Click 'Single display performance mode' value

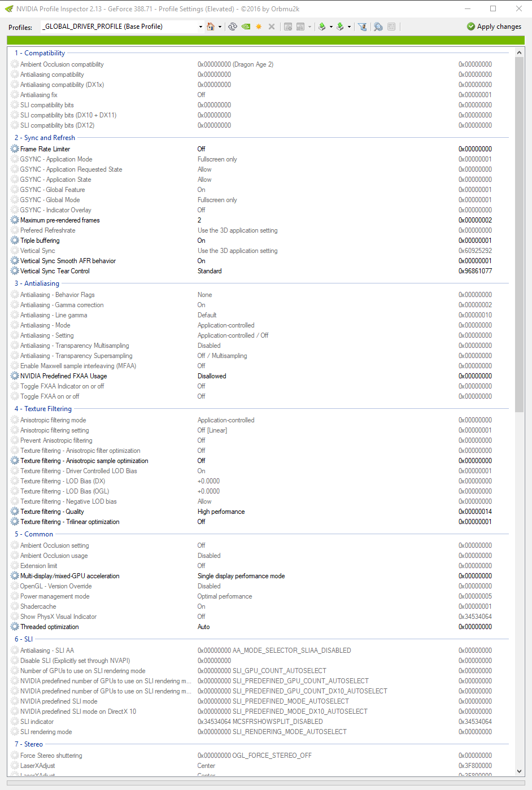tap(241, 576)
